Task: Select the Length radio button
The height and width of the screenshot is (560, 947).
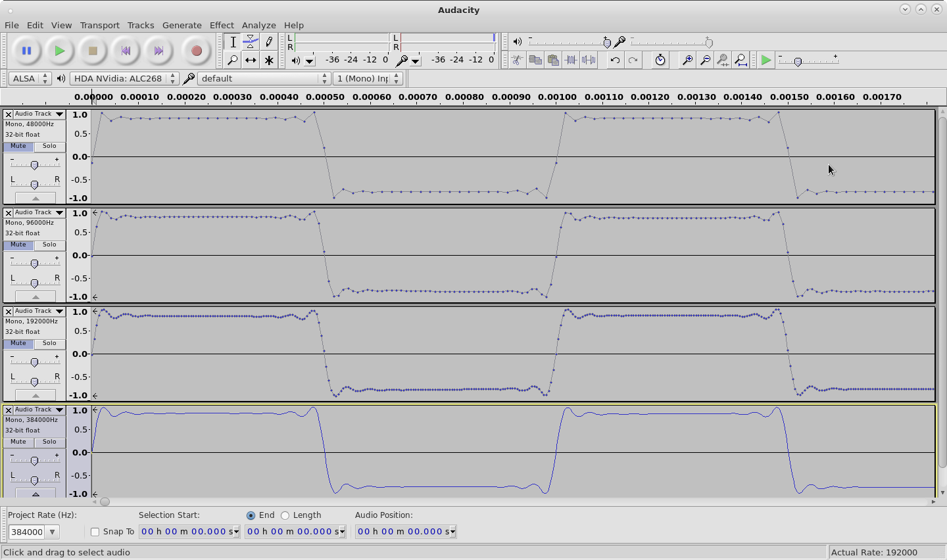Action: [285, 515]
